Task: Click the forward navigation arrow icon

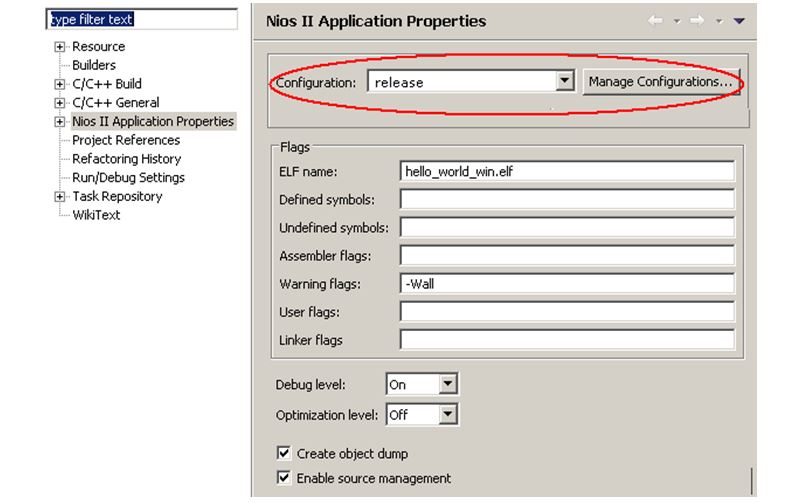Action: click(x=697, y=21)
